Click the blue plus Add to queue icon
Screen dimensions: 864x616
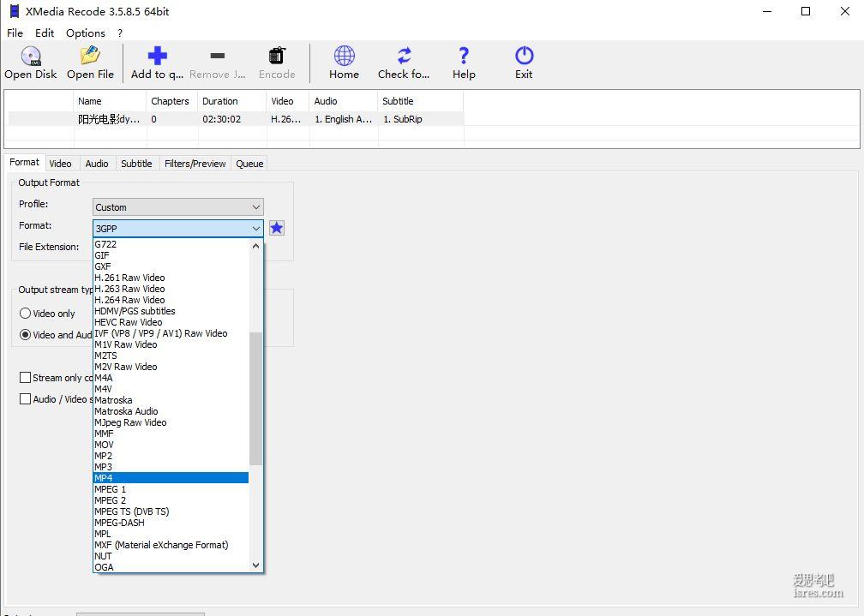157,56
